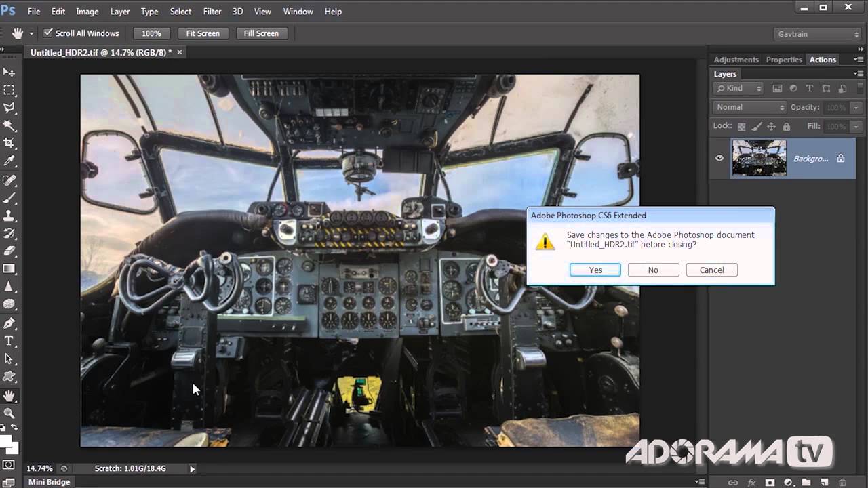Select the Sponge tool
Viewport: 868px width, 488px height.
(x=9, y=304)
